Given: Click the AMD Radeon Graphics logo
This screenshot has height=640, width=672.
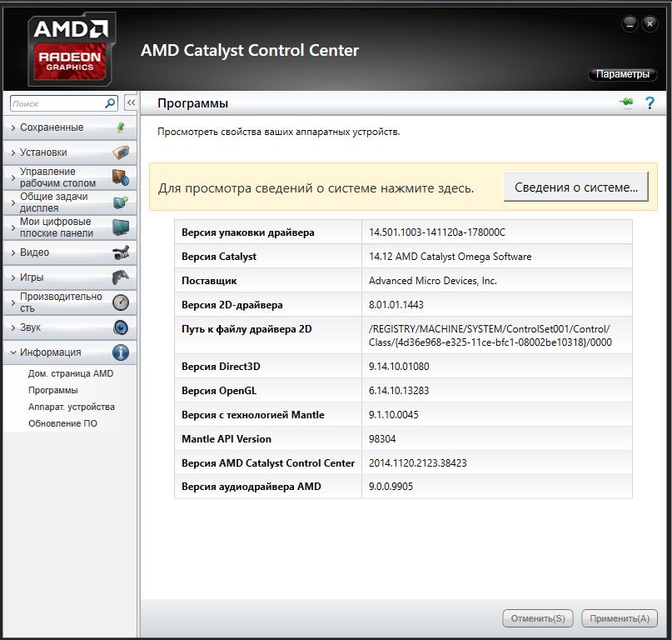Looking at the screenshot, I should coord(72,49).
